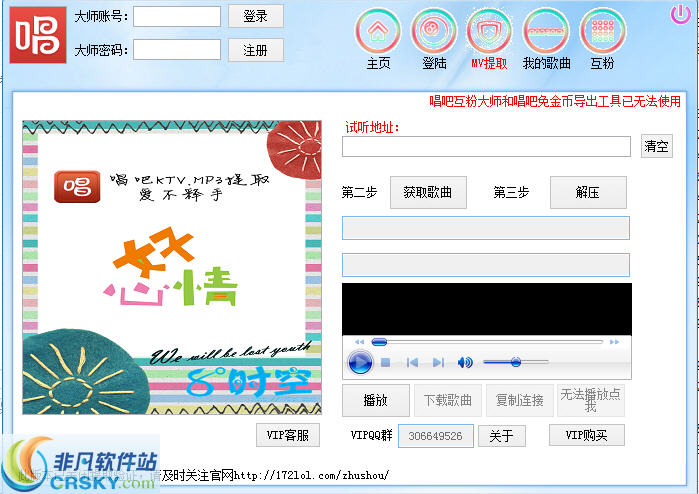
Task: Click the 登录 button
Action: coord(256,16)
